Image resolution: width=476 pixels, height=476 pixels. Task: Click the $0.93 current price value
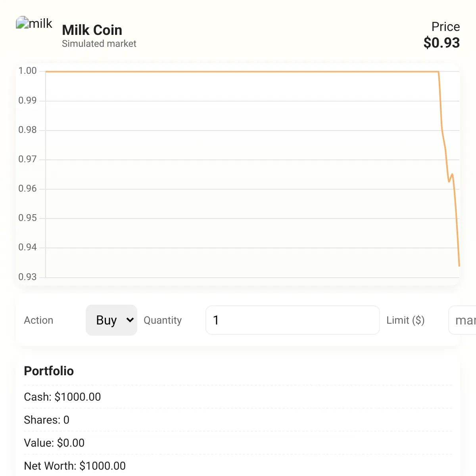441,42
